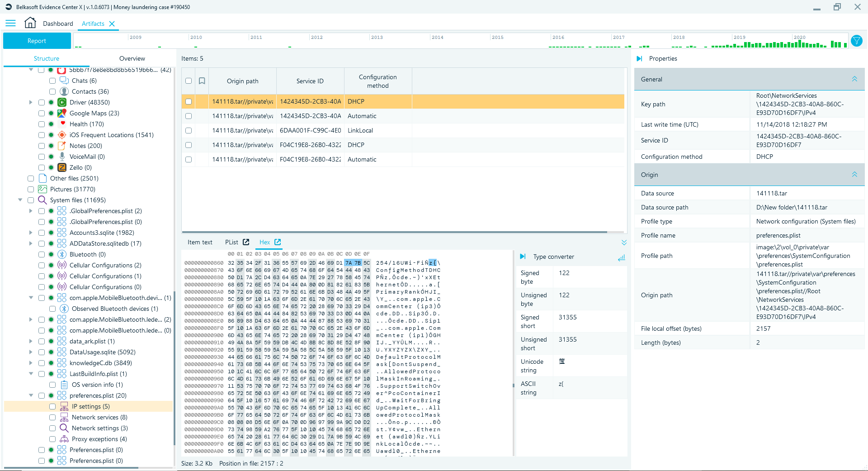Click the System files magnifier icon
This screenshot has width=868, height=471.
point(42,200)
